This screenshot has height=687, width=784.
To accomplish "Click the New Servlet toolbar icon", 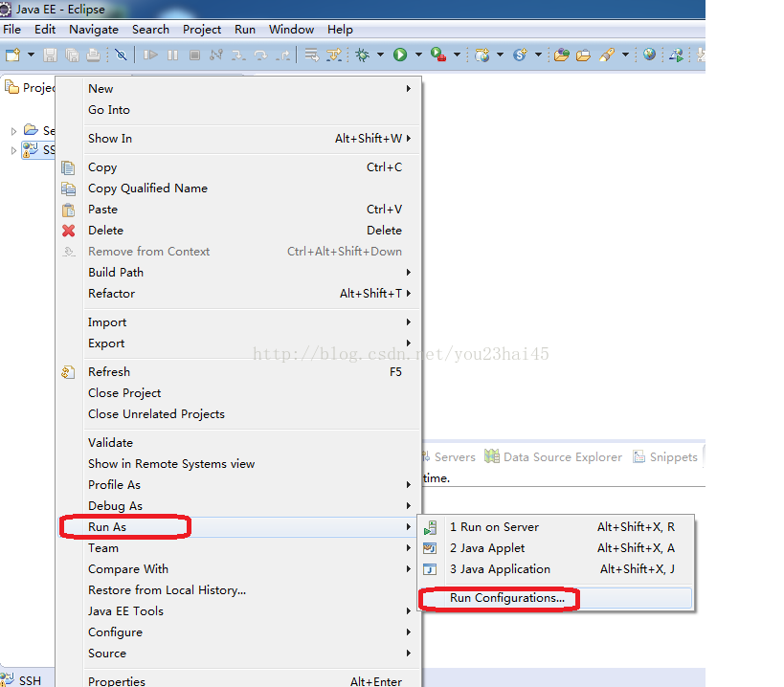I will tap(520, 55).
